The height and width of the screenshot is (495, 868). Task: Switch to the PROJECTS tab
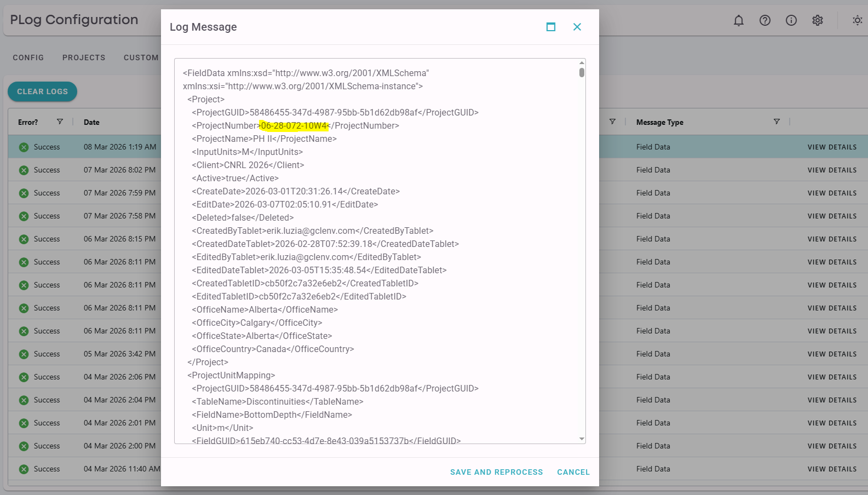[84, 57]
